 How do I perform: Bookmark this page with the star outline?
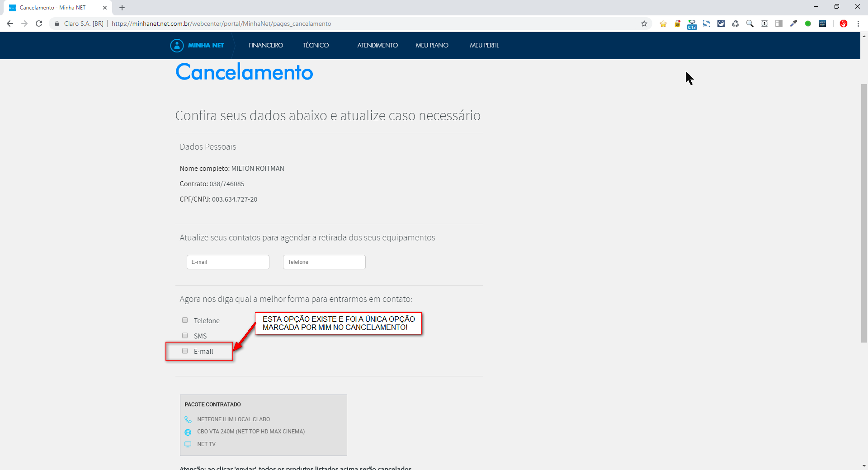point(644,23)
